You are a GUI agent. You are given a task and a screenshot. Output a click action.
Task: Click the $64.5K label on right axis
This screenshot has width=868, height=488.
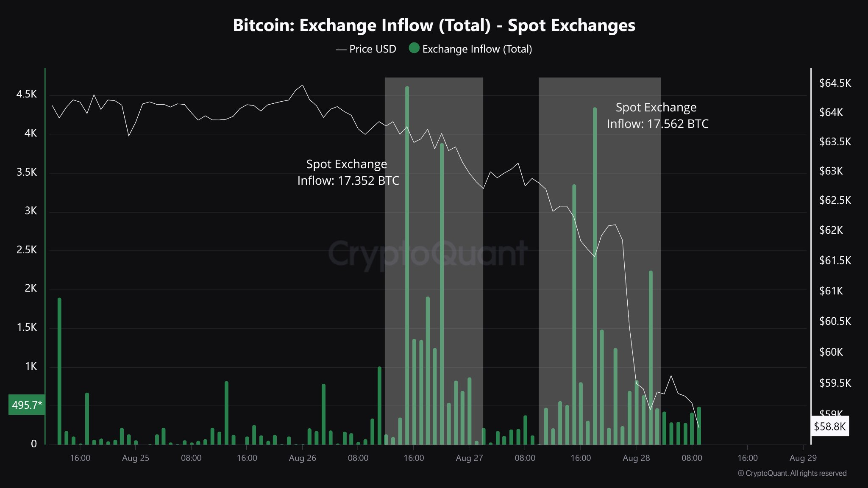pos(835,83)
